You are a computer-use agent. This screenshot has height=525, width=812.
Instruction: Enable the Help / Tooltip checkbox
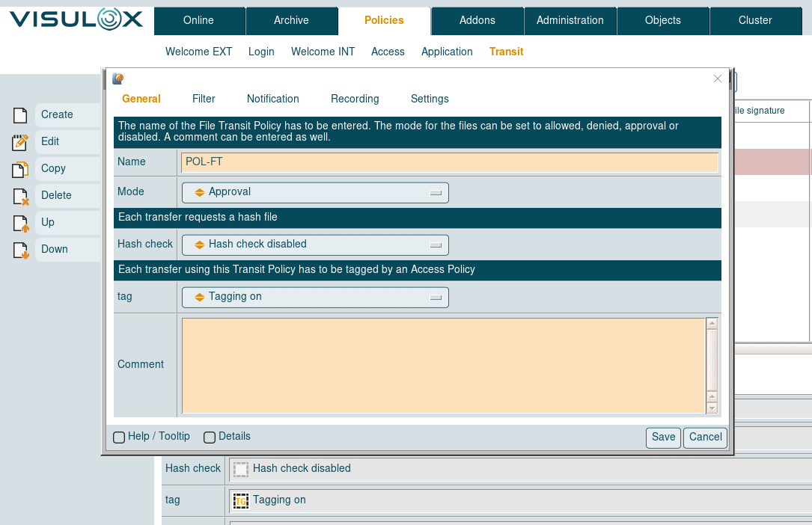tap(119, 437)
